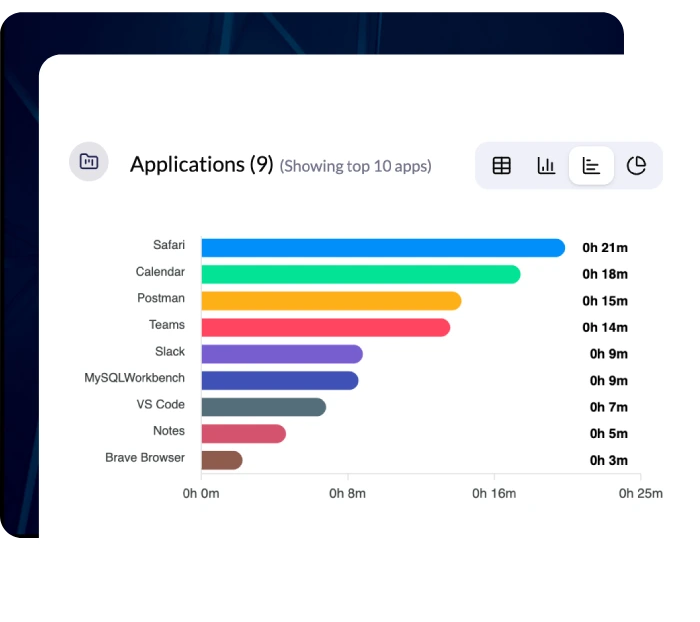Click the purple Slack bar
This screenshot has height=622, width=700.
click(x=282, y=354)
